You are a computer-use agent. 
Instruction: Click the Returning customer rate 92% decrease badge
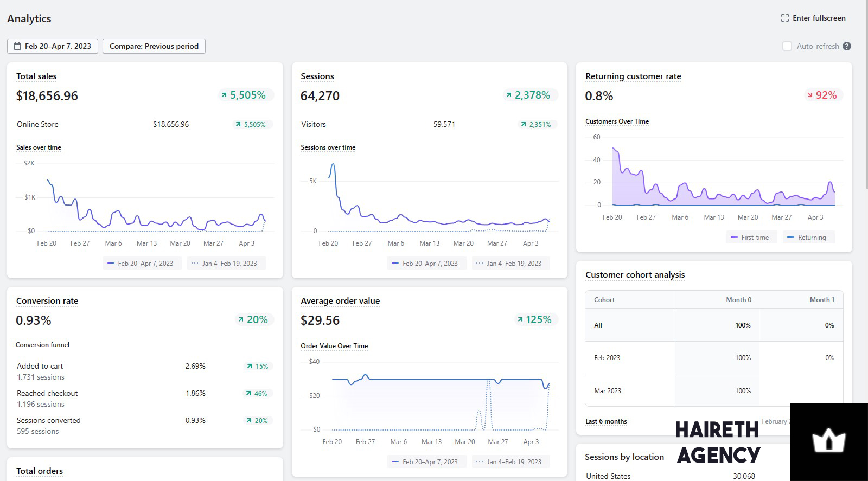[822, 95]
